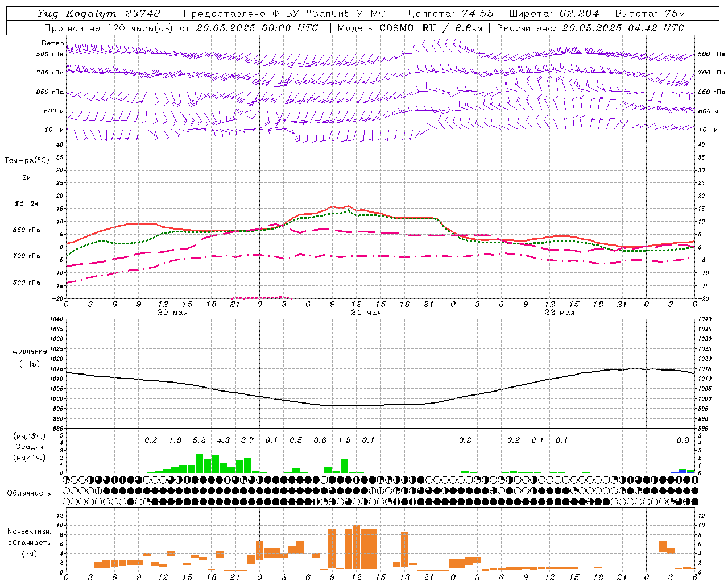Image resolution: width=728 pixels, height=582 pixels.
Task: Click the Ветер label of the wind panel
Action: pyautogui.click(x=52, y=43)
